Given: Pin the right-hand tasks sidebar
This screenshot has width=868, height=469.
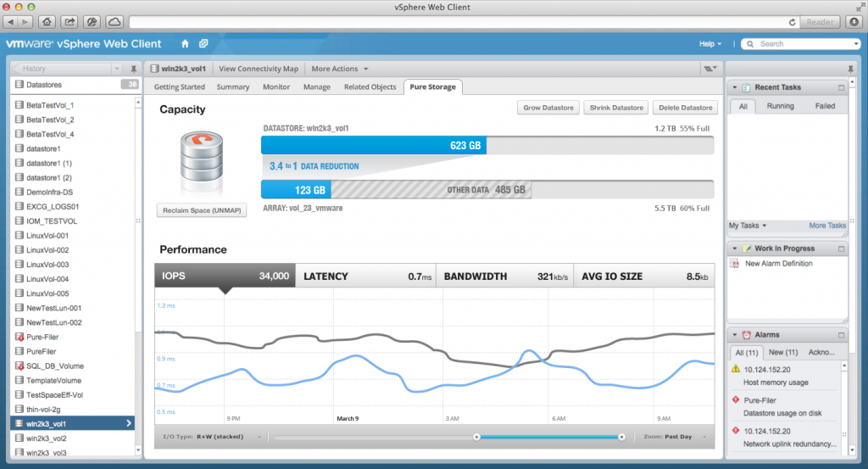Looking at the screenshot, I should 850,69.
